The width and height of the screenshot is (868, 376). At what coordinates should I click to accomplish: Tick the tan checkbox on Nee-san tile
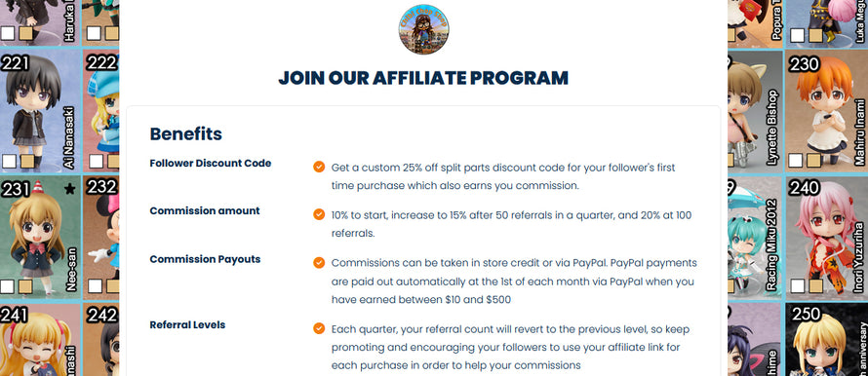coord(25,286)
